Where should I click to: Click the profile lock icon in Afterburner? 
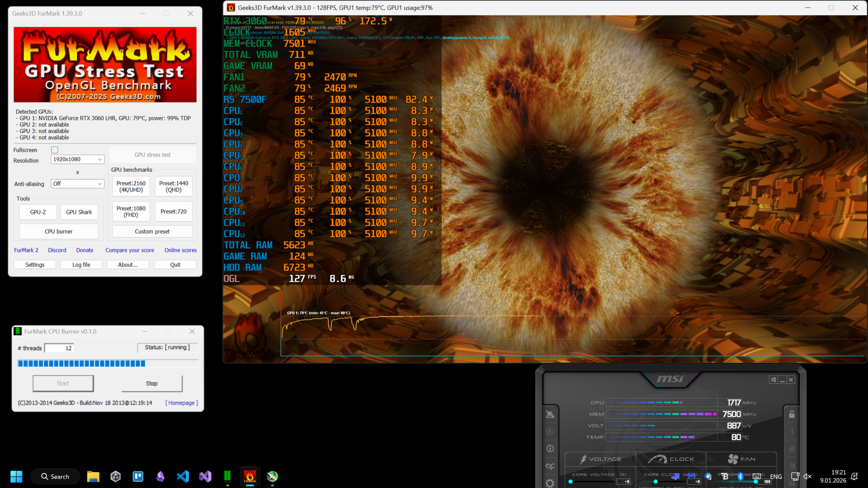click(791, 414)
